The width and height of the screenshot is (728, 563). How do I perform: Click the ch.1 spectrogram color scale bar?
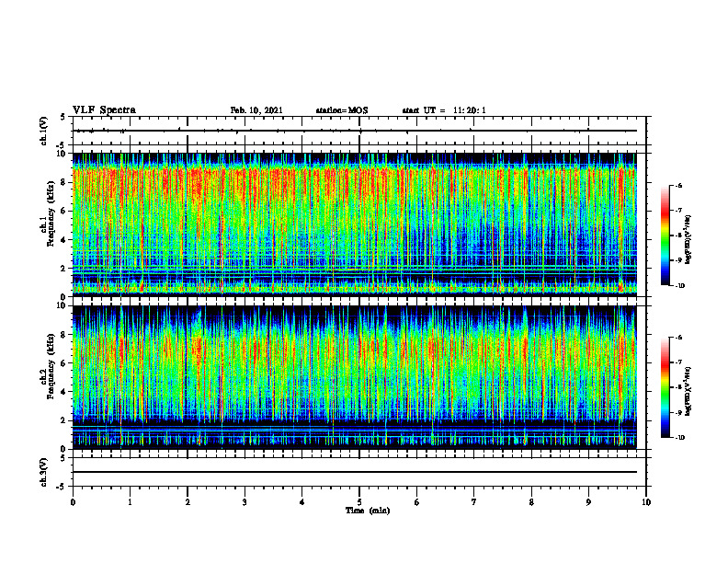(x=665, y=236)
